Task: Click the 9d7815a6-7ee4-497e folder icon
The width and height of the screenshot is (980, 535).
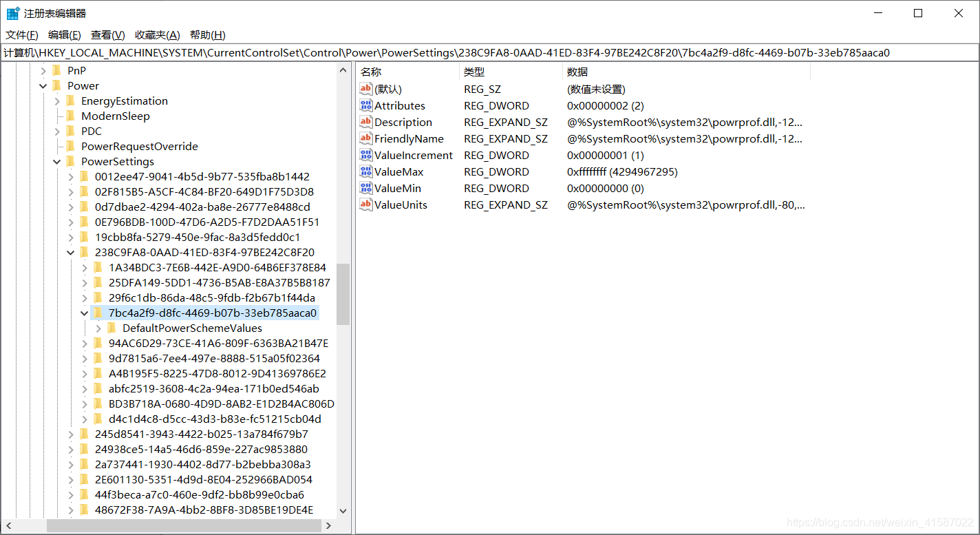Action: click(x=98, y=358)
